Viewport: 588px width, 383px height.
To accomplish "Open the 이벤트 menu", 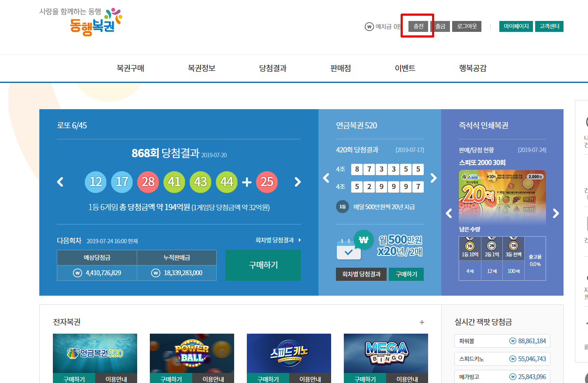I will (405, 68).
